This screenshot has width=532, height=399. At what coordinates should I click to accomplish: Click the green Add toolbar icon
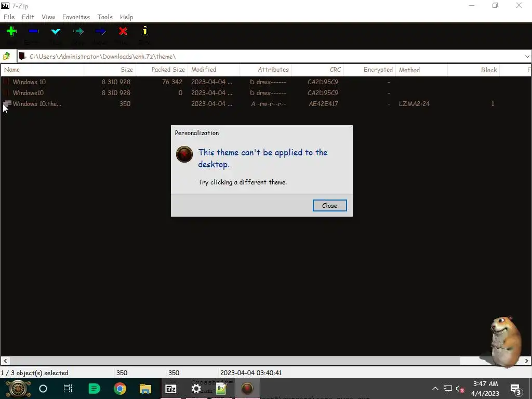click(11, 32)
